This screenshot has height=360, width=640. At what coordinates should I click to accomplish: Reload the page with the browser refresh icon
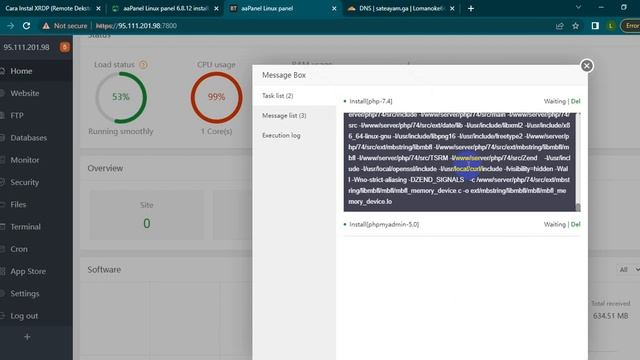pyautogui.click(x=27, y=26)
